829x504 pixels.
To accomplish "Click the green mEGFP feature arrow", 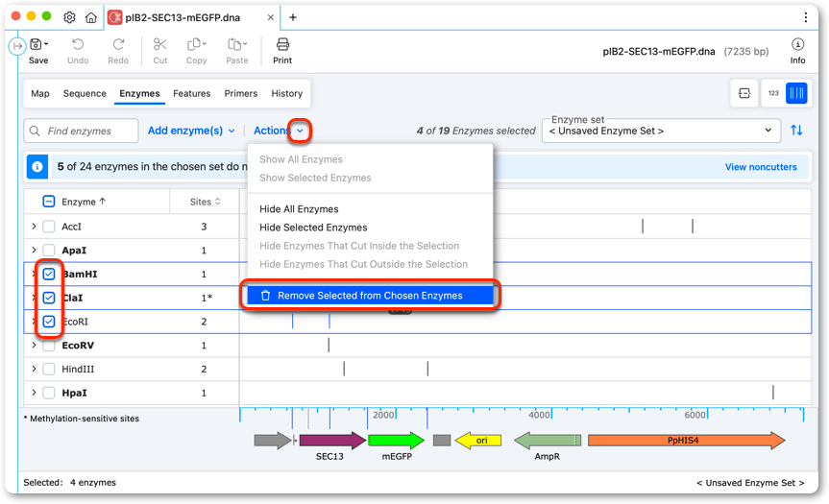I will click(396, 440).
